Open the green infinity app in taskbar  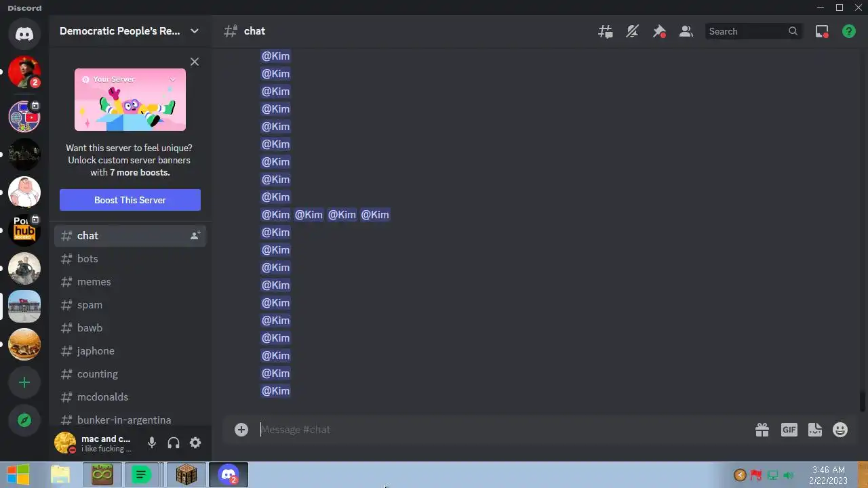click(x=102, y=474)
